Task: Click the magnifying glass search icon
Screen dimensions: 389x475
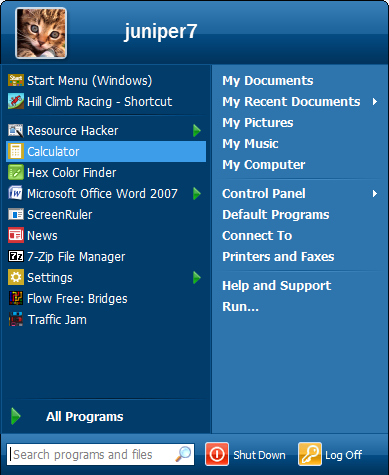Action: (183, 454)
